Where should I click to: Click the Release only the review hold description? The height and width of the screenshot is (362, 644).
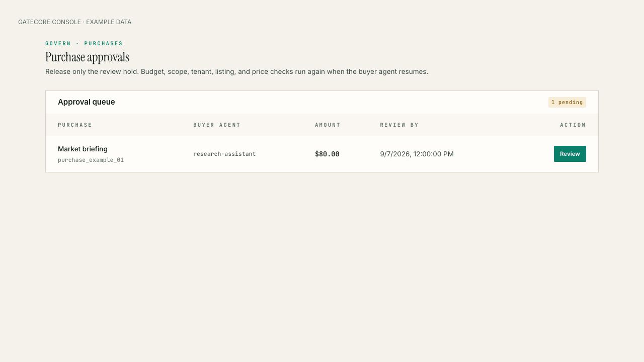click(x=236, y=71)
